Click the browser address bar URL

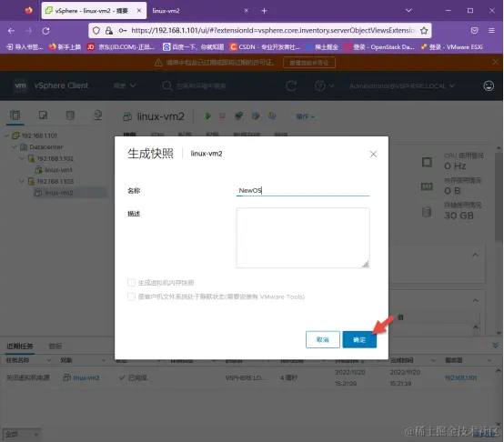273,31
